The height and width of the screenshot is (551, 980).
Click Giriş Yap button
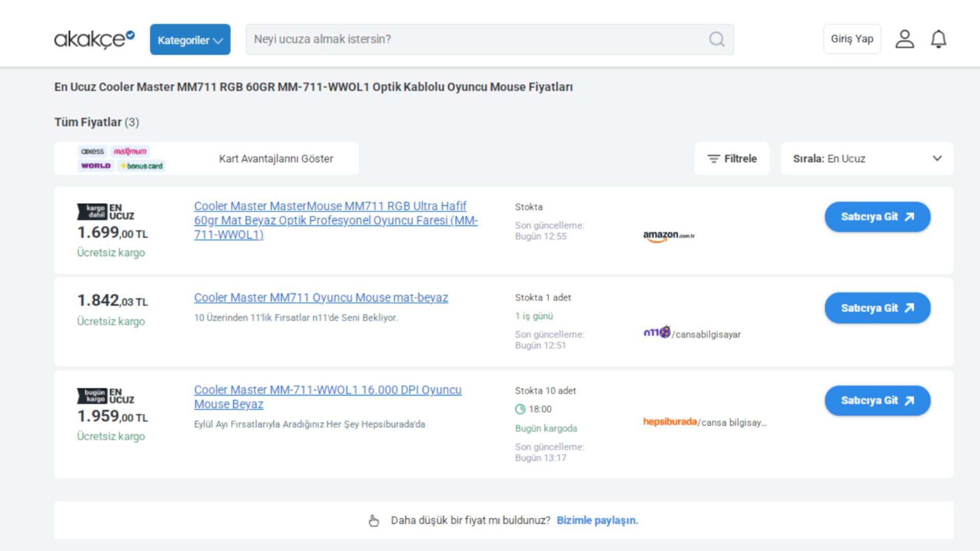(x=851, y=39)
